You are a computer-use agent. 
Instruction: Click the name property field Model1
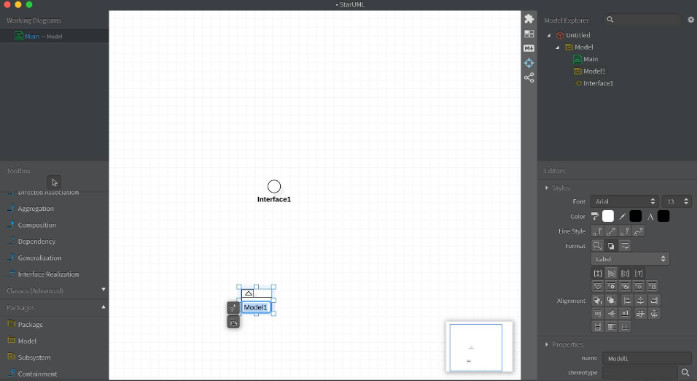coord(647,358)
